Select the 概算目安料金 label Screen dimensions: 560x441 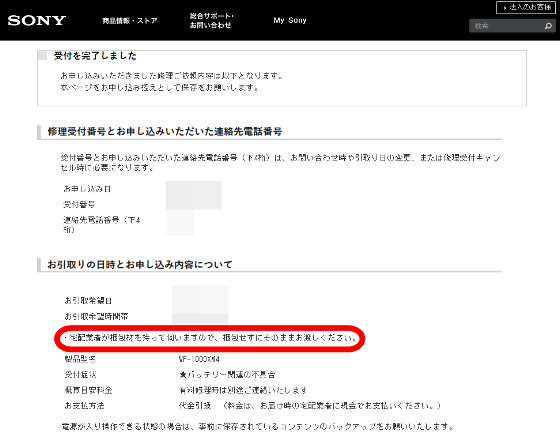(x=88, y=390)
